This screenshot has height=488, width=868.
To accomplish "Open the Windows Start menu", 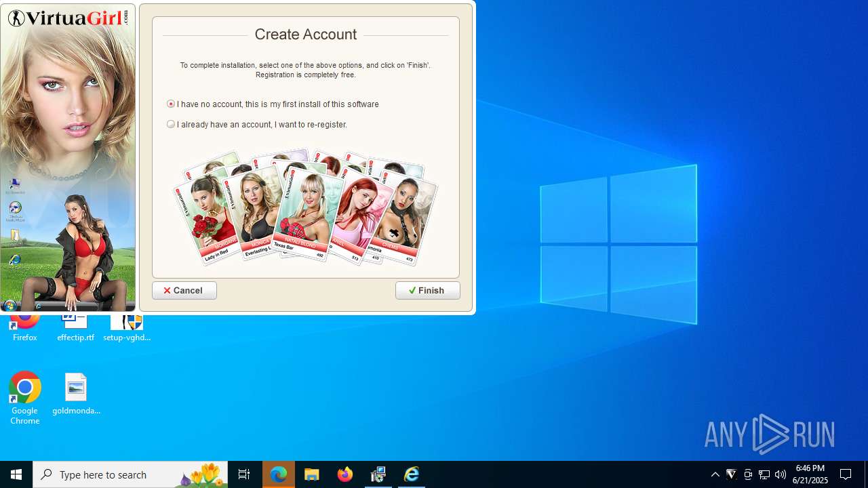I will coord(16,474).
